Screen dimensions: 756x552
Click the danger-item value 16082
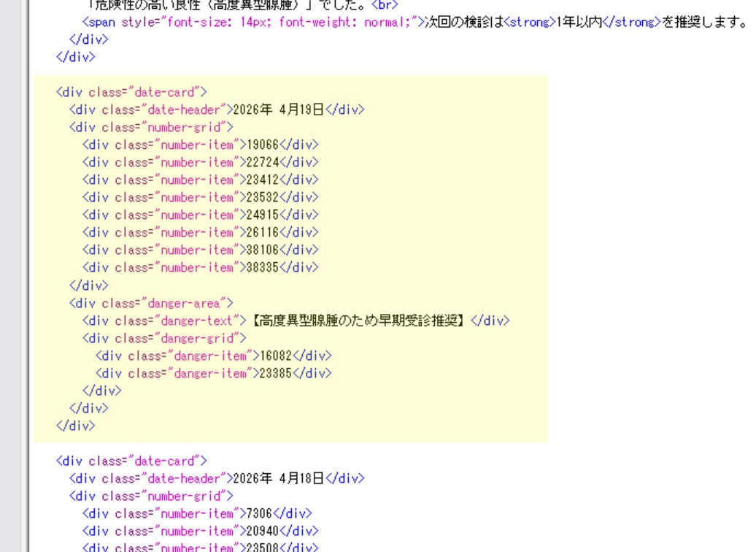coord(276,356)
